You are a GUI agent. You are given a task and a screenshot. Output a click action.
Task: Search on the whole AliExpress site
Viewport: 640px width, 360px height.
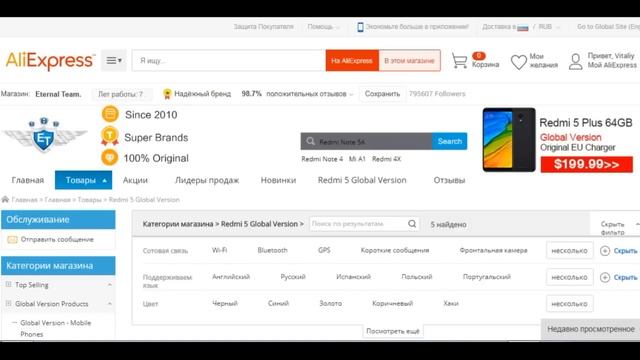click(352, 60)
